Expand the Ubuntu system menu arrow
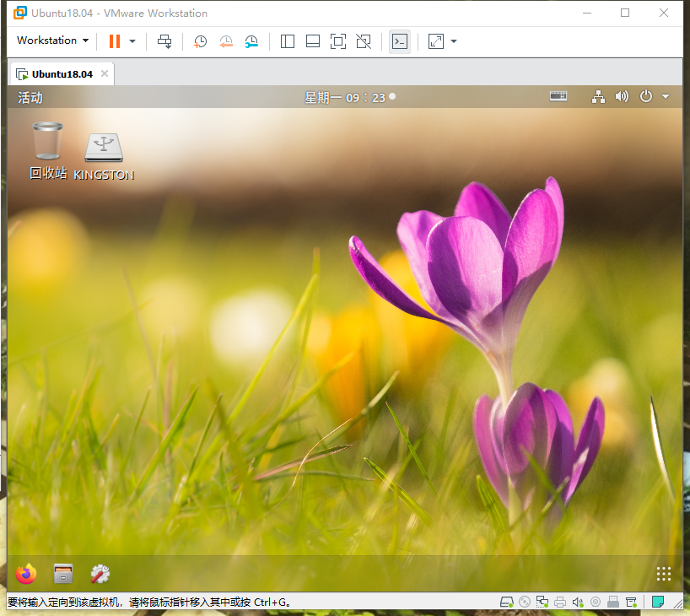This screenshot has width=690, height=616. coord(666,96)
